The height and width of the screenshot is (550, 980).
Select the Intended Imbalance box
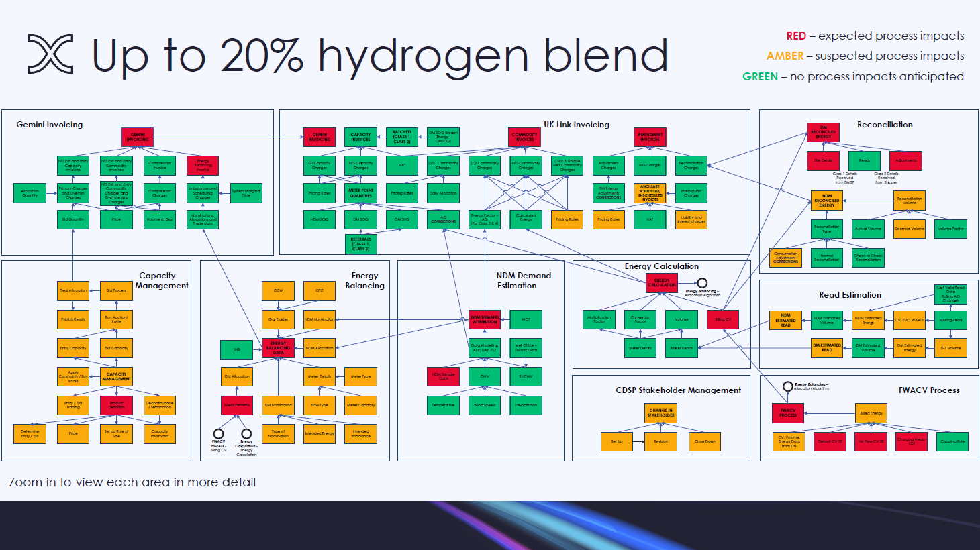pos(360,433)
